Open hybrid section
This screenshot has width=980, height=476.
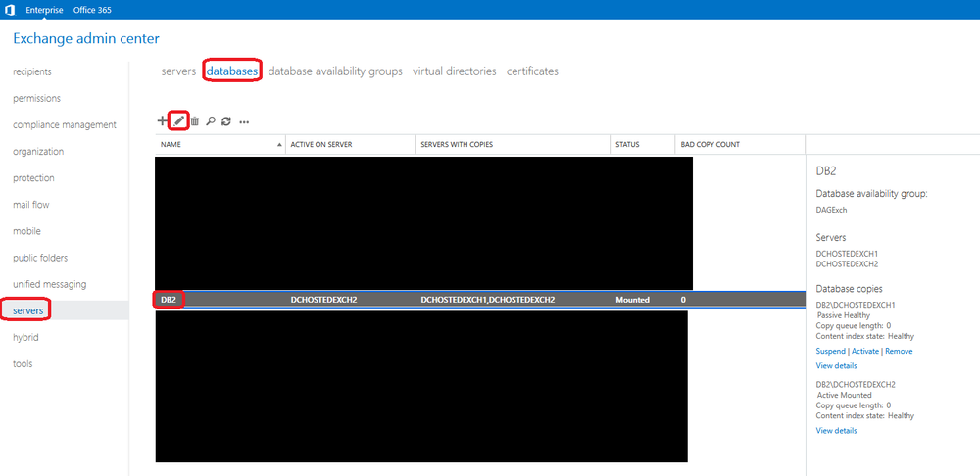[x=25, y=337]
